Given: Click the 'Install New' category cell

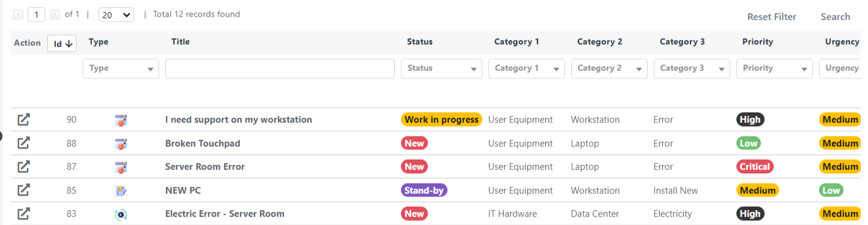Looking at the screenshot, I should click(676, 191).
